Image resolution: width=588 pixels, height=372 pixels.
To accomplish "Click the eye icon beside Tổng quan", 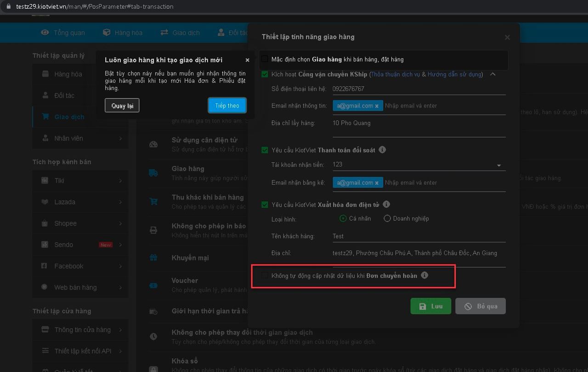I will pos(45,32).
